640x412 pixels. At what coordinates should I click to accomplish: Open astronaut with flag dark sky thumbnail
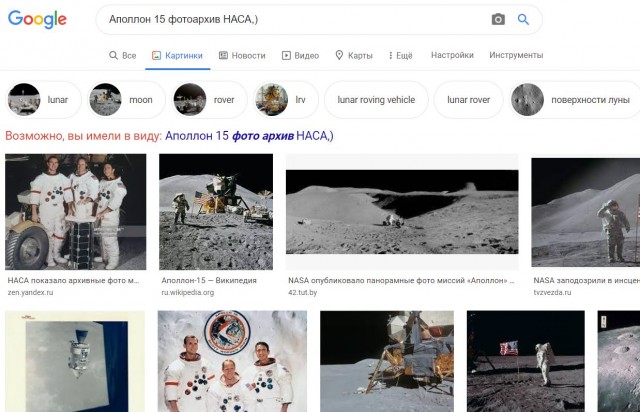526,361
